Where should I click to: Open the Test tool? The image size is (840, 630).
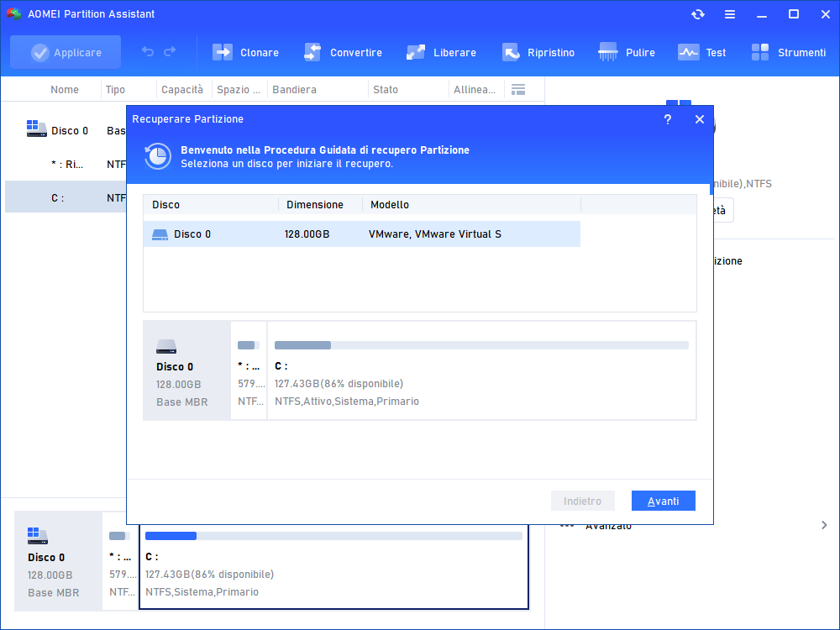701,52
